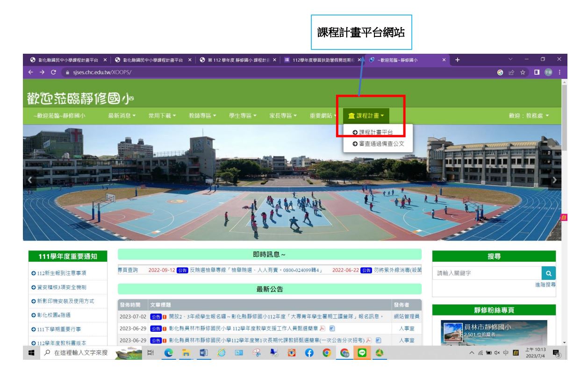Click the right arrow on the banner carousel
The height and width of the screenshot is (378, 588).
tap(554, 180)
